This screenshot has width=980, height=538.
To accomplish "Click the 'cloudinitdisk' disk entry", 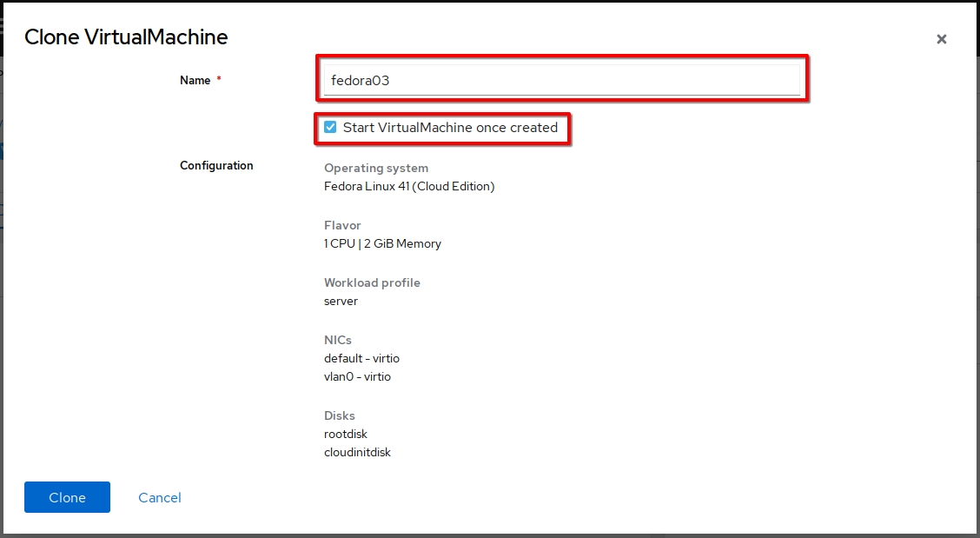I will click(x=357, y=452).
